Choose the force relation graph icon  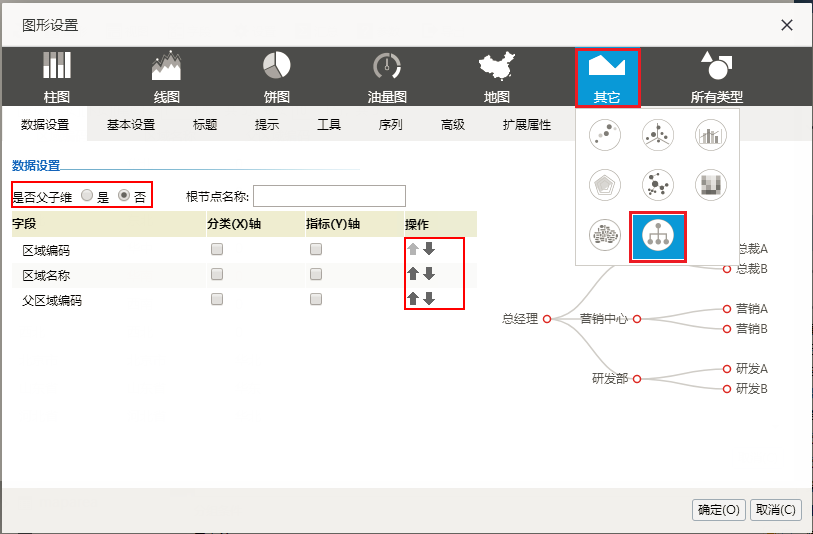(657, 185)
